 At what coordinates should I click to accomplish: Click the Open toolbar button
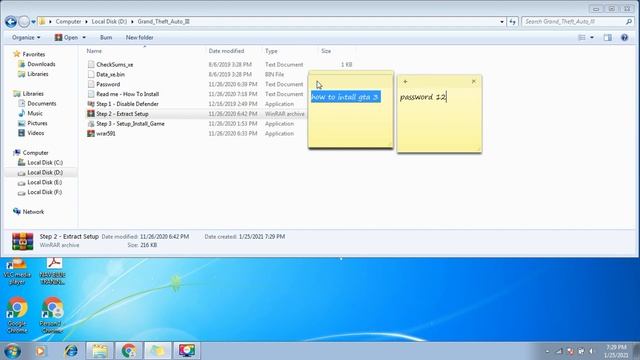click(67, 38)
